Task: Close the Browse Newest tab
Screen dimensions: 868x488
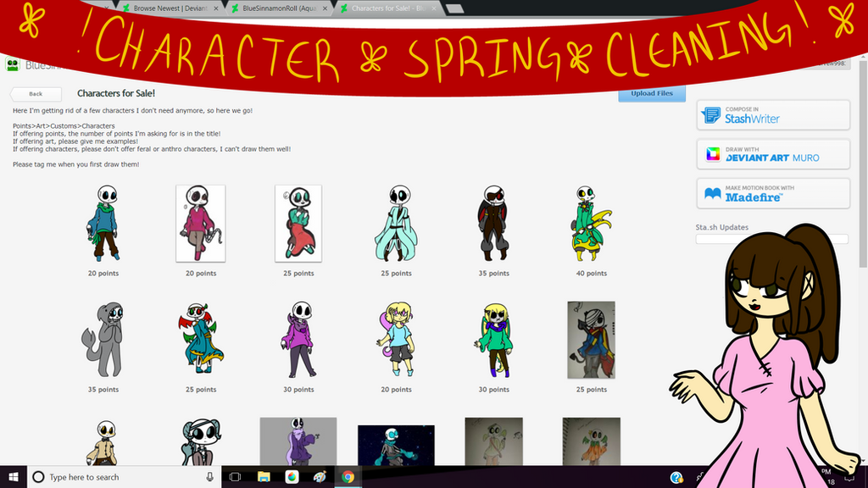Action: point(216,8)
